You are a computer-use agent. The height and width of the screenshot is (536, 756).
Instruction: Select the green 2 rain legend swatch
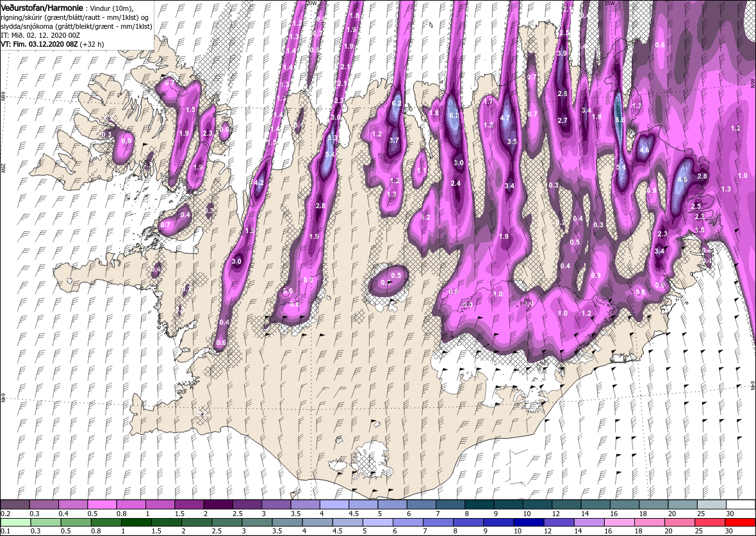tap(196, 523)
